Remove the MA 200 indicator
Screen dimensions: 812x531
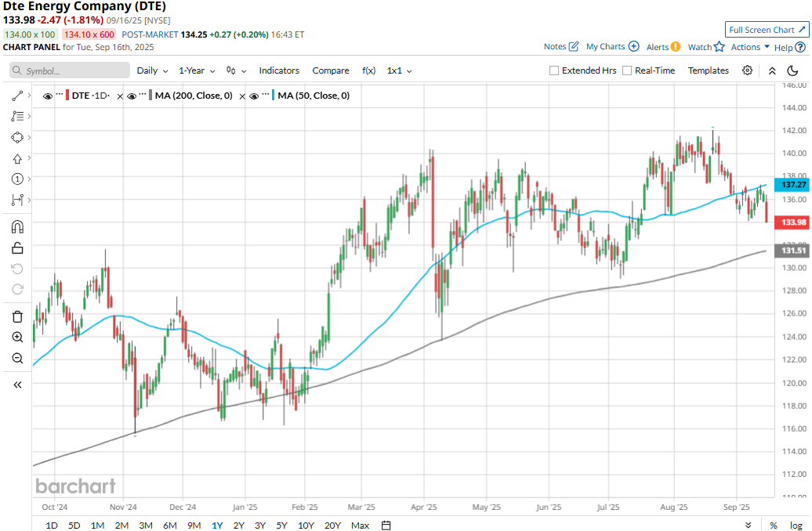tap(242, 96)
